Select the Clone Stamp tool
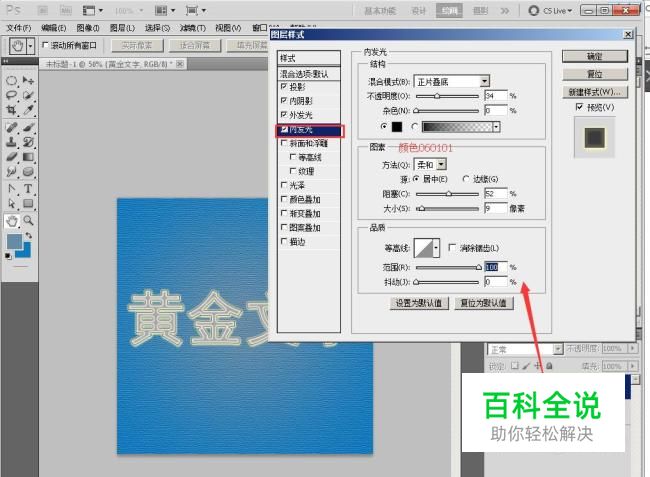The image size is (650, 477). point(11,142)
